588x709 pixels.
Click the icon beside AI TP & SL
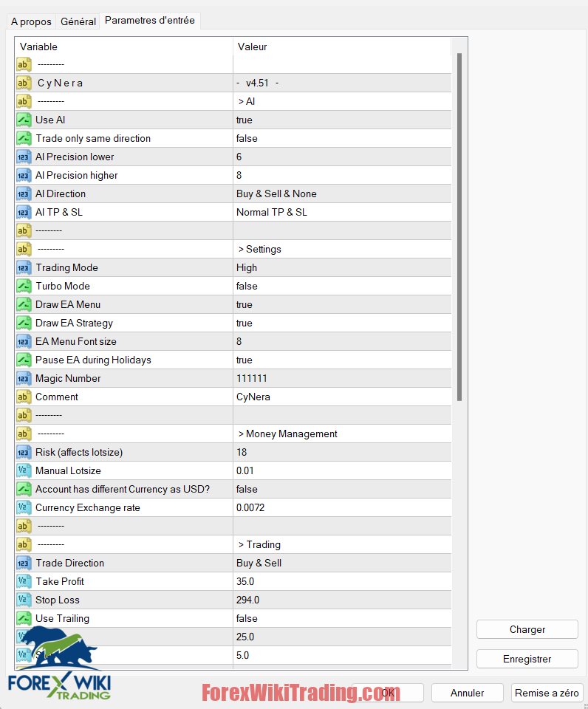[x=24, y=212]
